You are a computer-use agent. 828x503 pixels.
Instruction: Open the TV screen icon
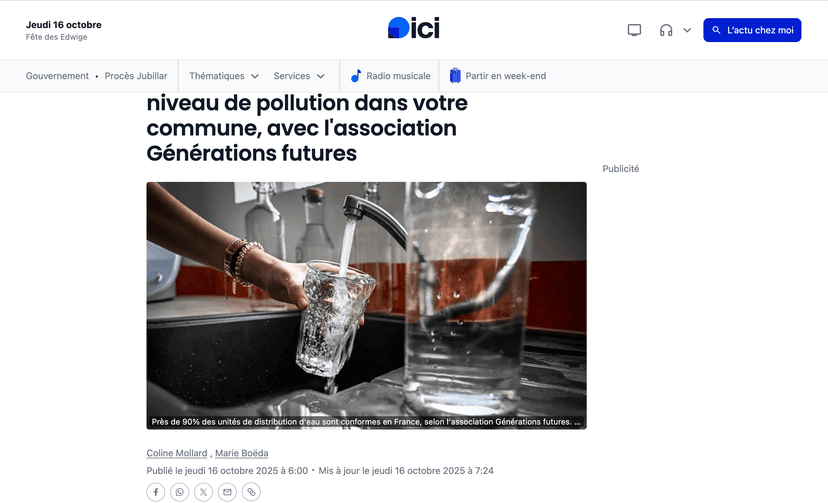coord(634,30)
